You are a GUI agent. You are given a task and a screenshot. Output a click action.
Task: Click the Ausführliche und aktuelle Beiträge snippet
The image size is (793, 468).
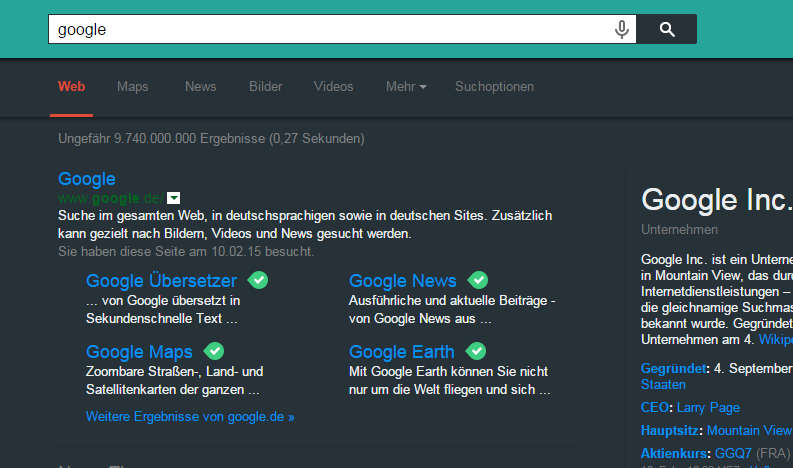(x=452, y=310)
